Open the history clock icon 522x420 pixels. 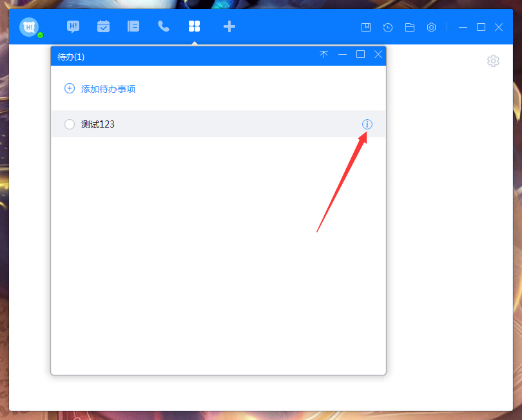(x=388, y=27)
